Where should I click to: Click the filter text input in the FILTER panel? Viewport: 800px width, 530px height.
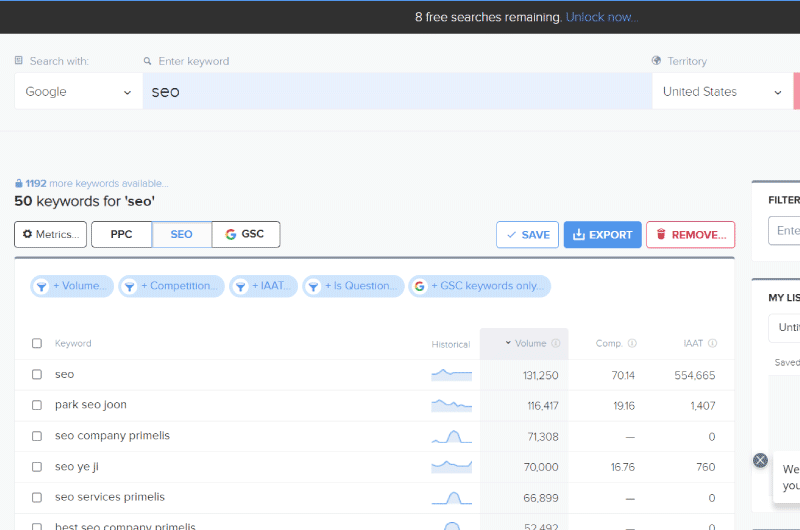point(784,231)
